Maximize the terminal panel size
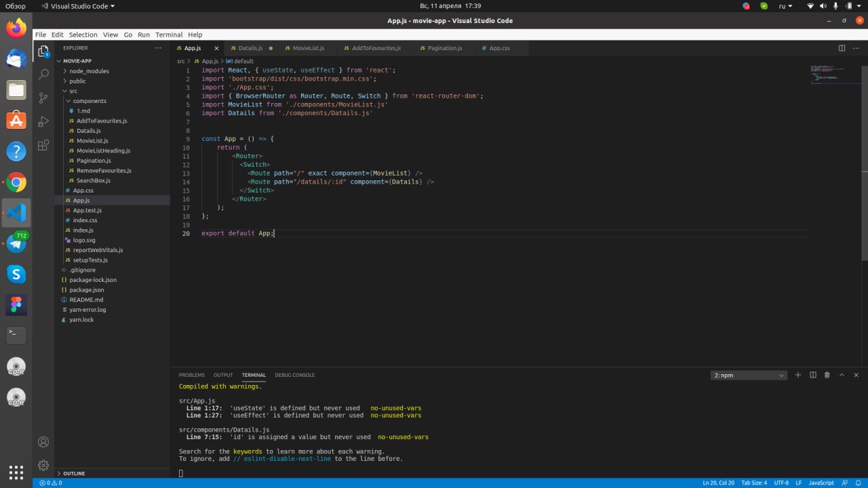The width and height of the screenshot is (868, 488). (842, 375)
